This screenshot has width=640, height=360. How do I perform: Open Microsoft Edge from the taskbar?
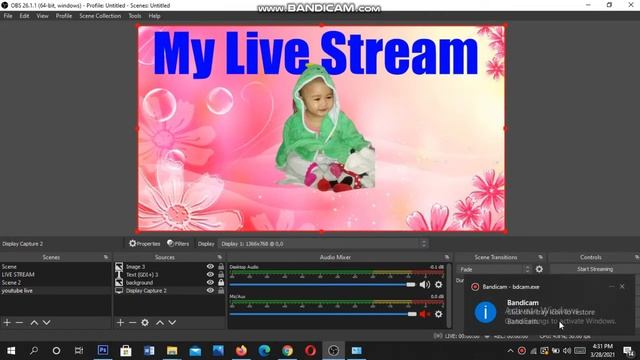pos(264,350)
